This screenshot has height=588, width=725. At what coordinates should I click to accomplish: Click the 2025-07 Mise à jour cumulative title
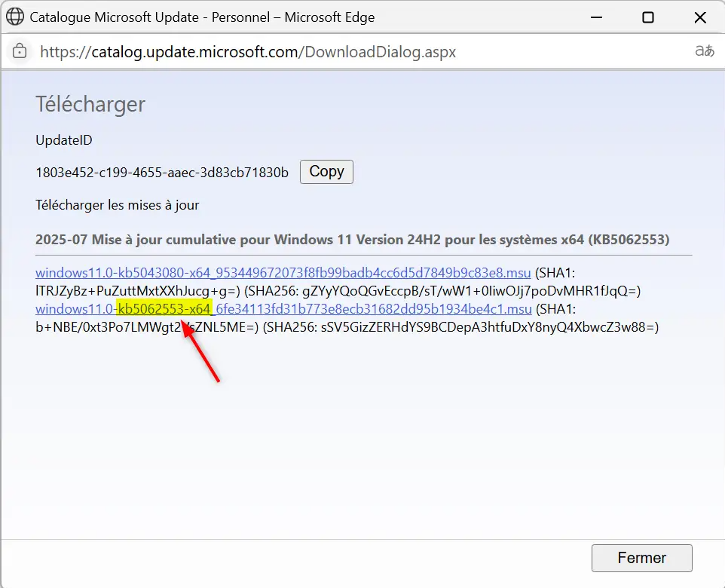[x=353, y=239]
